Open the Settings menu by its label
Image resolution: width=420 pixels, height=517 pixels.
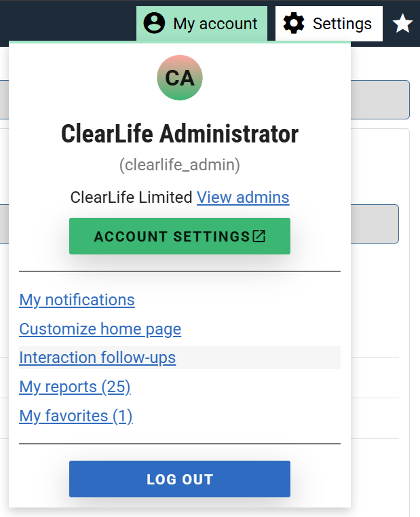342,24
